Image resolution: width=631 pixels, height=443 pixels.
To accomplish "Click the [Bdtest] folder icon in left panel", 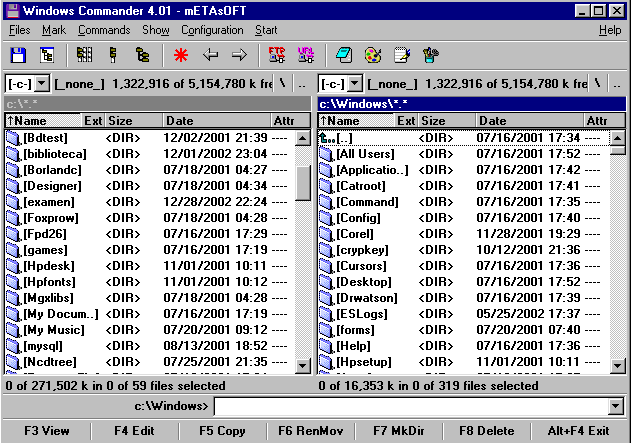I will pos(13,138).
